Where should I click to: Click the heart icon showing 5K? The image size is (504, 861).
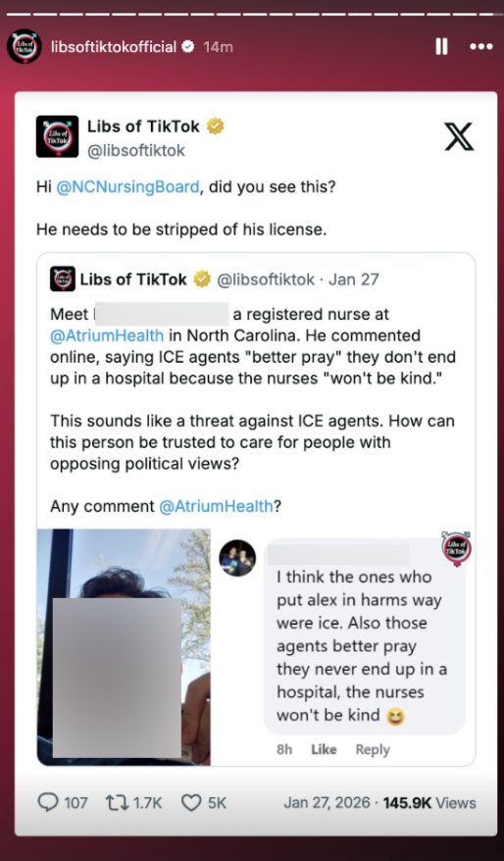tap(191, 803)
